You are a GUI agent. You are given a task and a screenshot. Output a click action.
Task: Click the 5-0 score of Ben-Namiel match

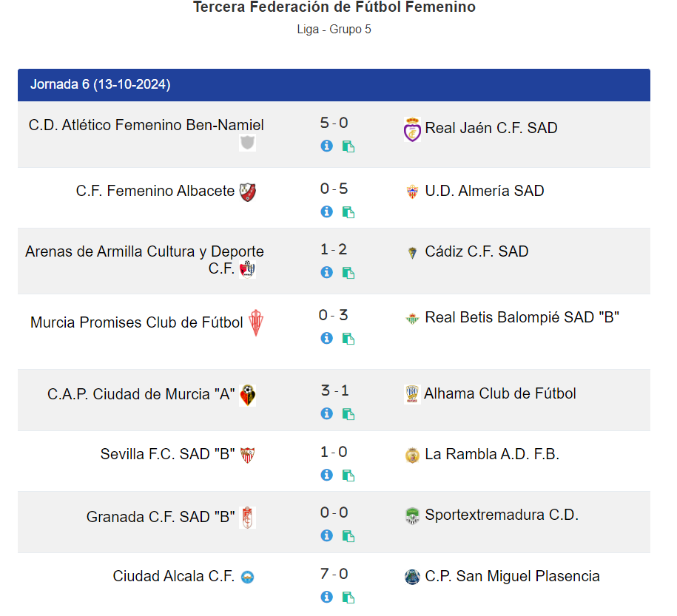pyautogui.click(x=334, y=123)
